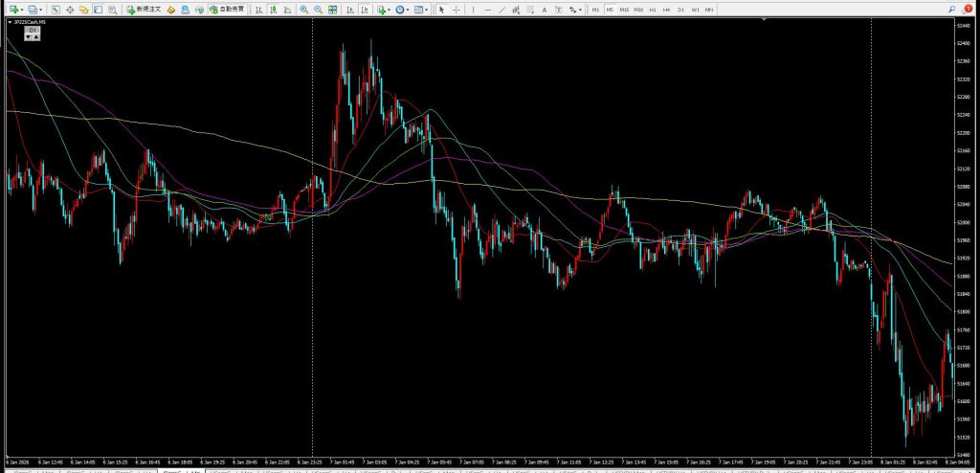
Task: Open the Market Watch window icon
Action: [x=56, y=9]
